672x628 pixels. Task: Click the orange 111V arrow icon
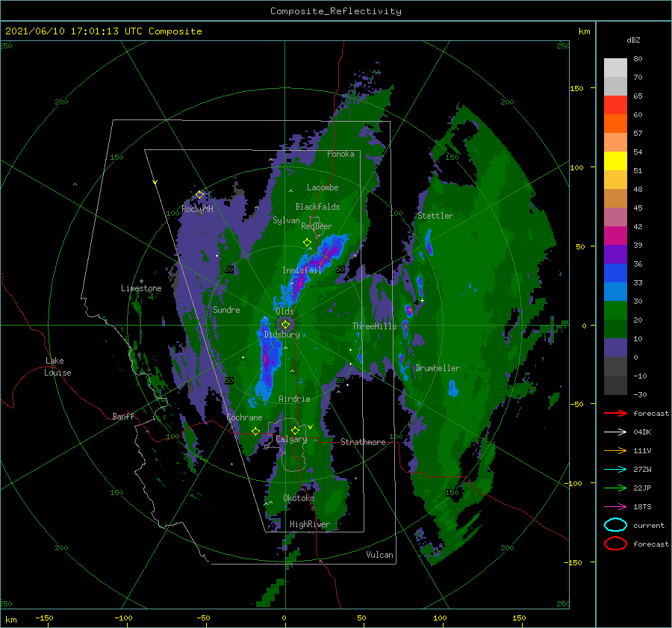pyautogui.click(x=615, y=450)
